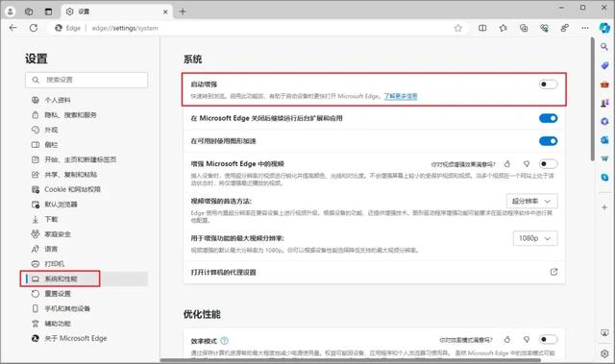
Task: Thumbs up the 效率模式 feedback
Action: [507, 339]
